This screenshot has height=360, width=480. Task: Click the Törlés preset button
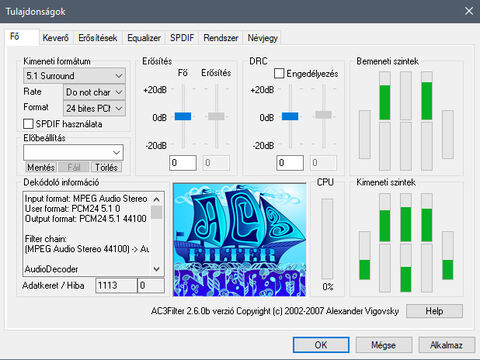click(x=106, y=167)
